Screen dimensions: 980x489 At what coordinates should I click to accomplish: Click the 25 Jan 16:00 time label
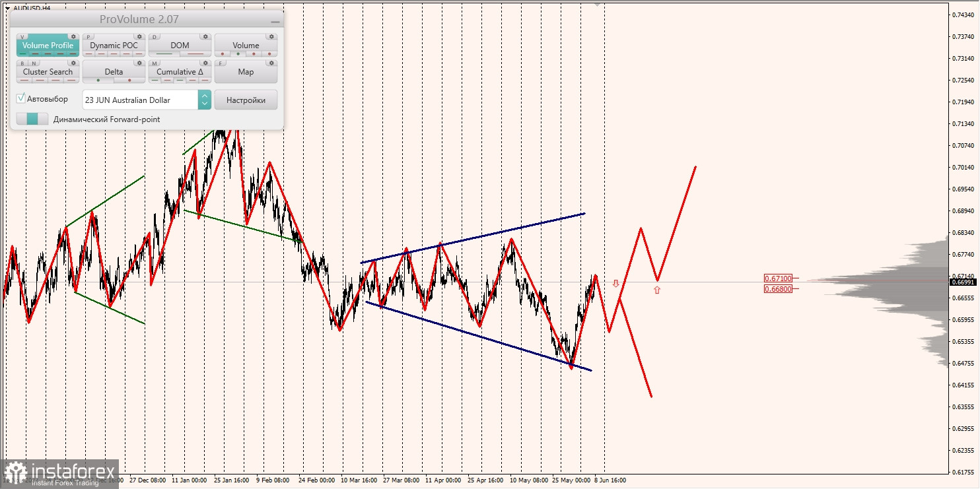231,480
